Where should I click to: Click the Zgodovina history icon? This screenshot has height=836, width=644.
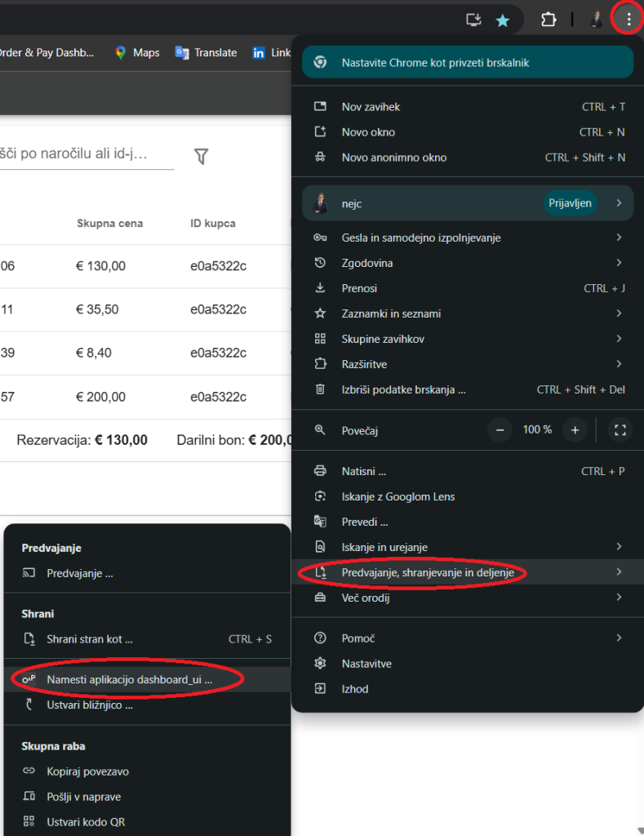pos(320,262)
